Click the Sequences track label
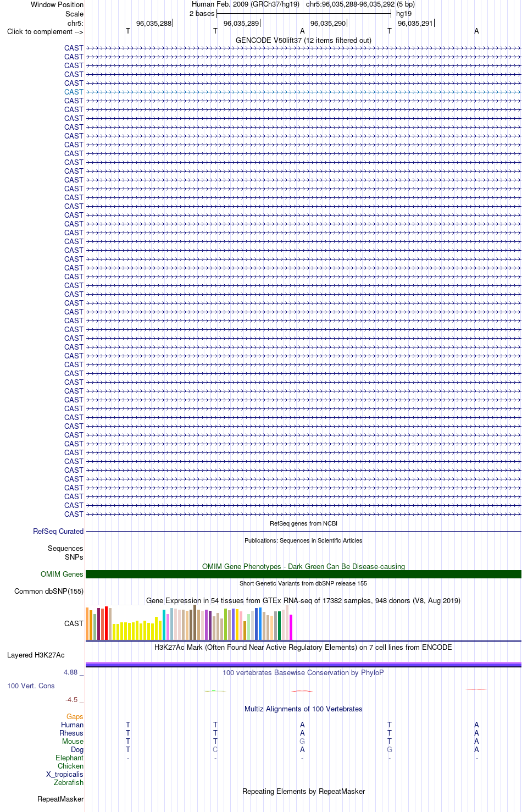The image size is (522, 812). point(65,548)
